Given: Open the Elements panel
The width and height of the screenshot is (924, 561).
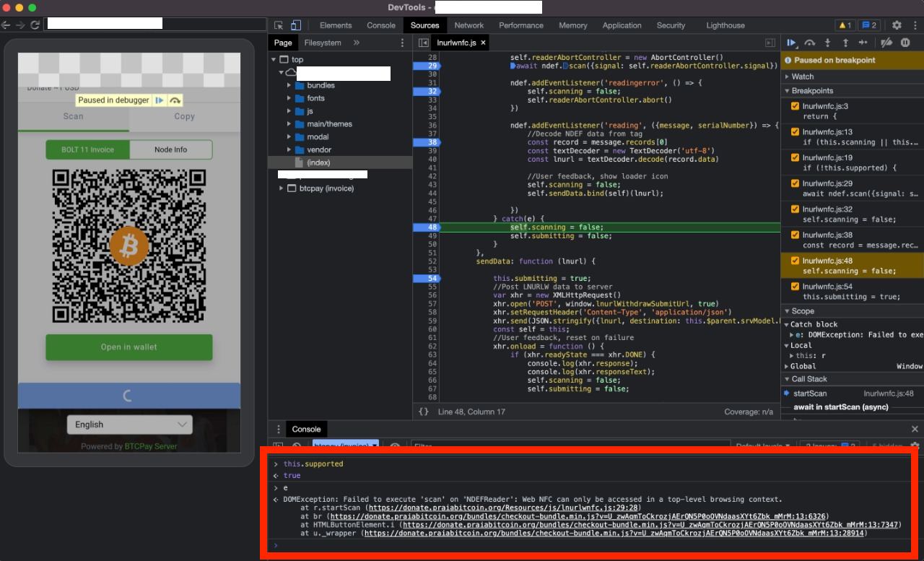Looking at the screenshot, I should 336,25.
